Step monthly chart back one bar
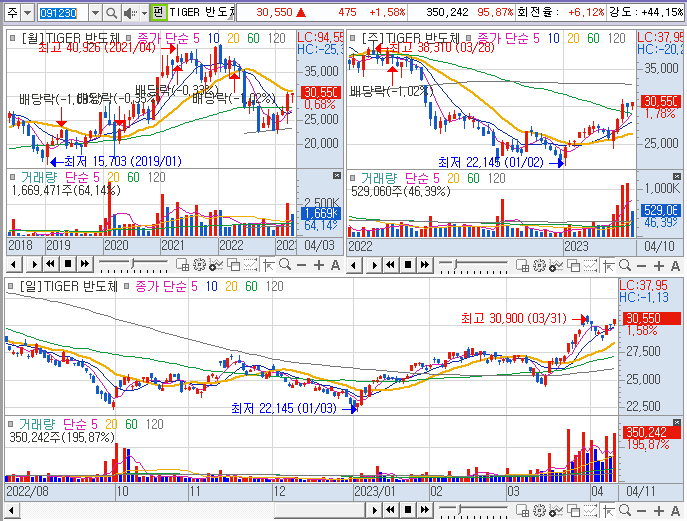Viewport: 687px width, 521px height. tap(14, 264)
